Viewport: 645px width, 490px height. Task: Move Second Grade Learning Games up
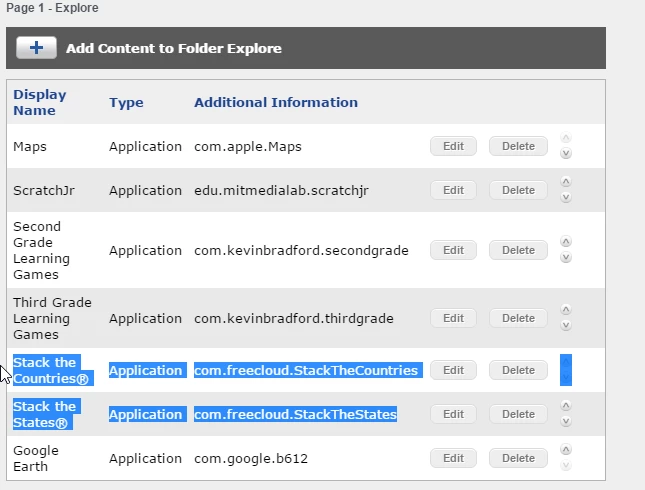click(x=566, y=242)
